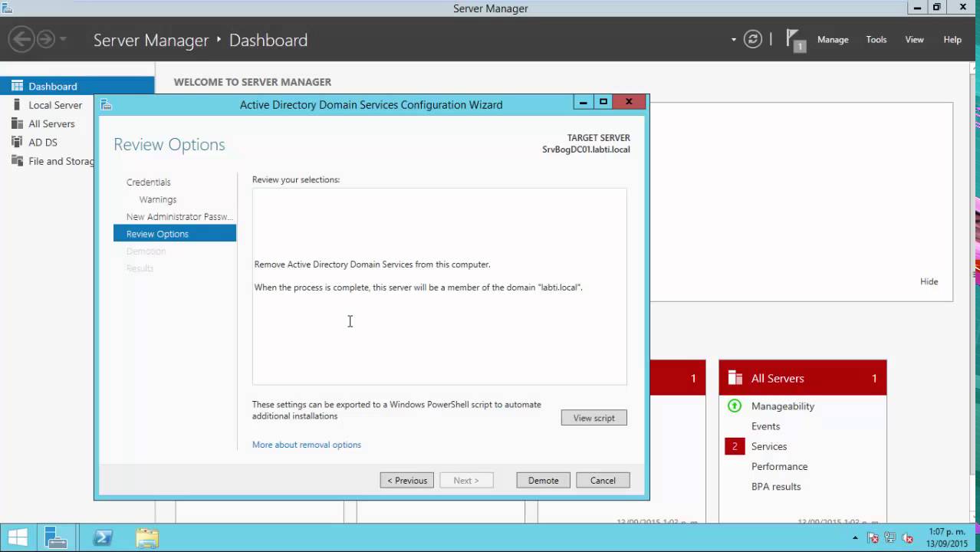This screenshot has height=552, width=980.
Task: Open Dashboard in Server Manager sidebar
Action: [x=77, y=86]
